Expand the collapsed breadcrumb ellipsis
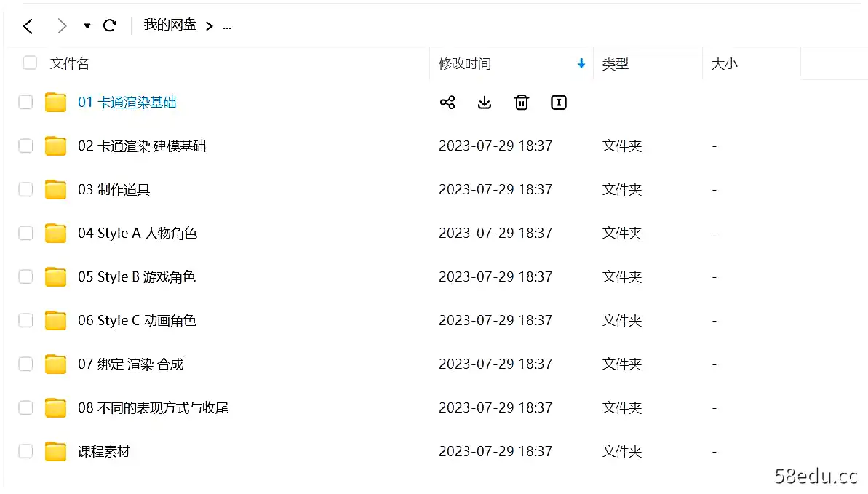 (226, 25)
